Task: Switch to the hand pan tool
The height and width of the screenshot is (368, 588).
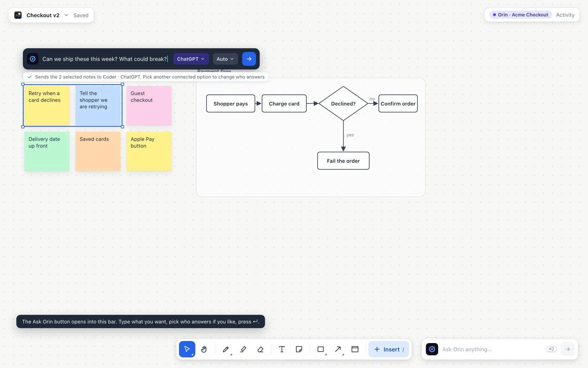Action: coord(204,349)
